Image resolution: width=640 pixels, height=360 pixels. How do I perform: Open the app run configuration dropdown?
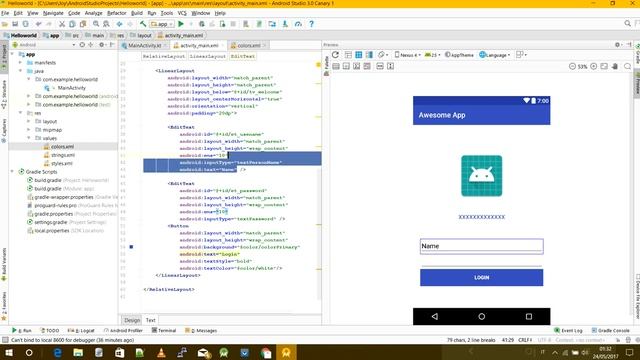(162, 24)
